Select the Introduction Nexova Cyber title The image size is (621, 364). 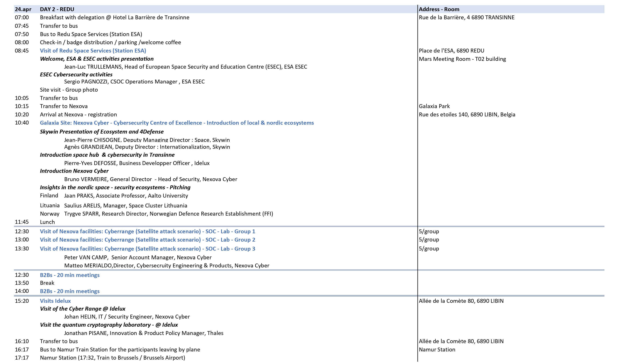74,171
